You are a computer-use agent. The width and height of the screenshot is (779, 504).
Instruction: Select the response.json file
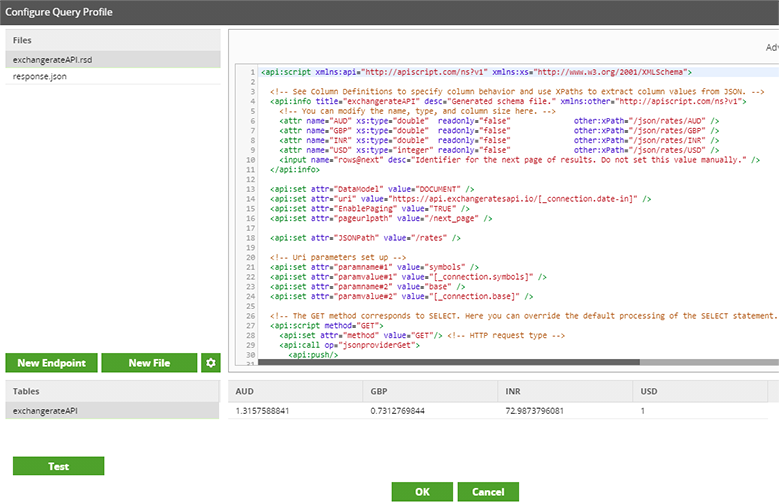pyautogui.click(x=113, y=76)
